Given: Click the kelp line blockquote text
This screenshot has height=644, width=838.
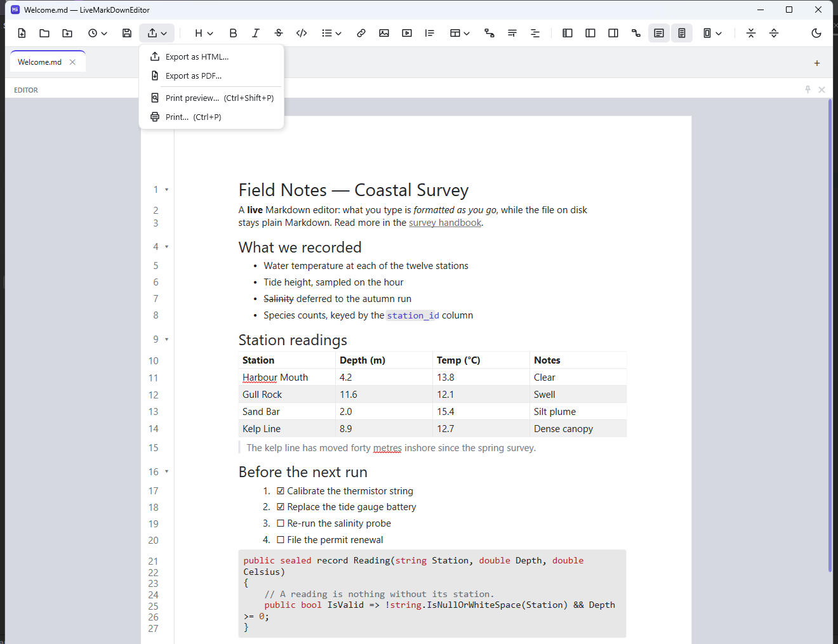Looking at the screenshot, I should pyautogui.click(x=391, y=448).
